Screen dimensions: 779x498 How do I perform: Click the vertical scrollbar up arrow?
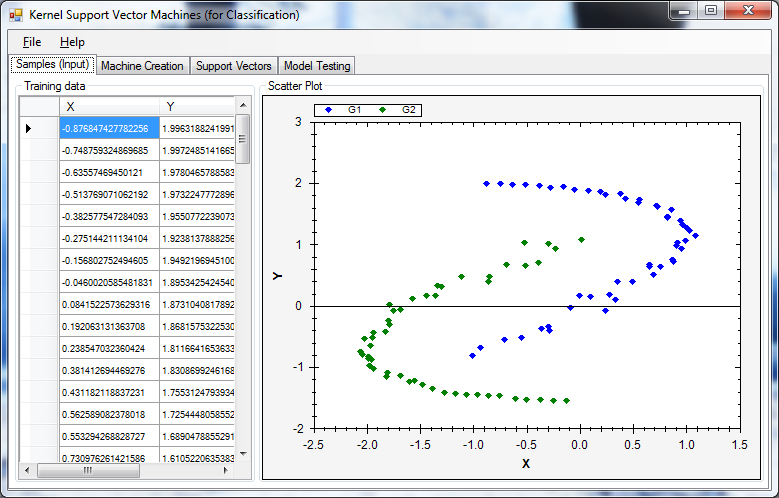point(242,105)
